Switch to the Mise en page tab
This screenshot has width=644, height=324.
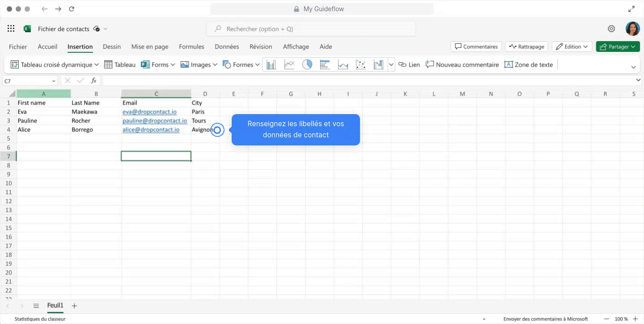pos(150,47)
